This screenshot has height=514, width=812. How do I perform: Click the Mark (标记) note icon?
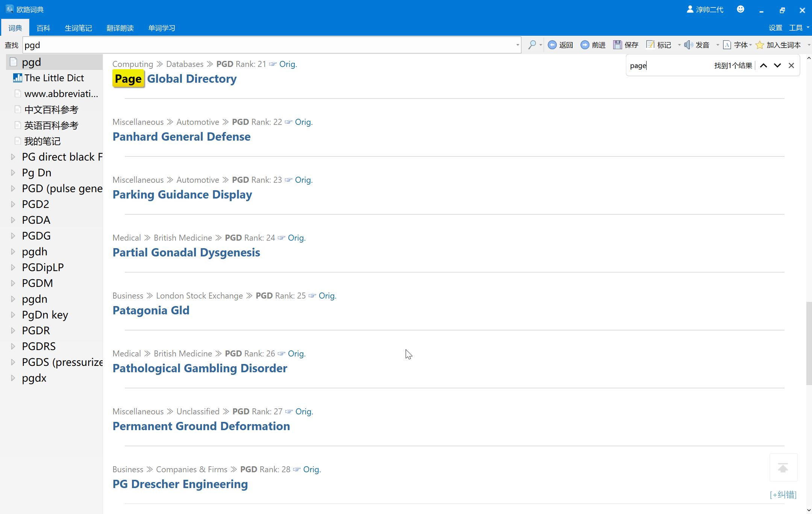click(x=650, y=45)
